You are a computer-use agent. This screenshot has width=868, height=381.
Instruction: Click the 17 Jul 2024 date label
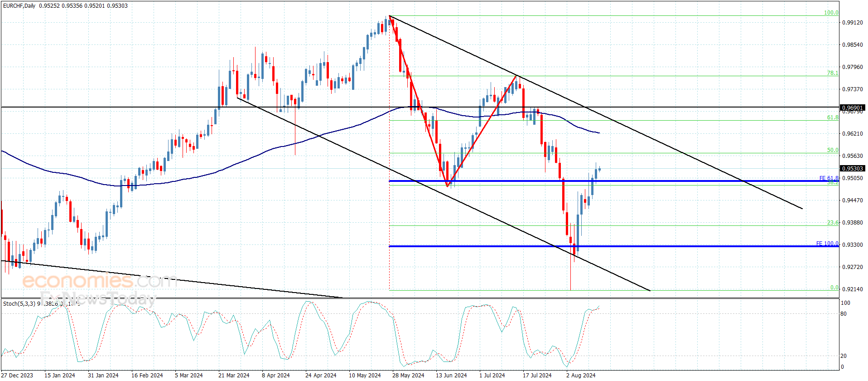tap(537, 375)
